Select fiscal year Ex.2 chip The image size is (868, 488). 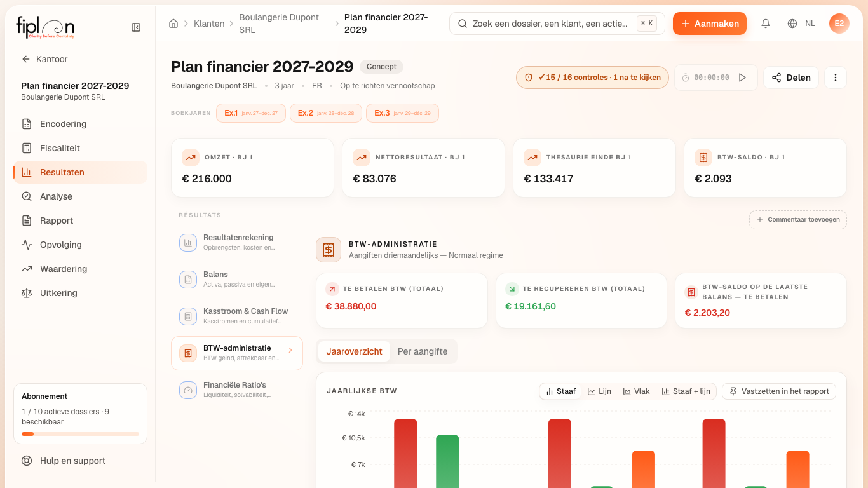[x=326, y=113]
